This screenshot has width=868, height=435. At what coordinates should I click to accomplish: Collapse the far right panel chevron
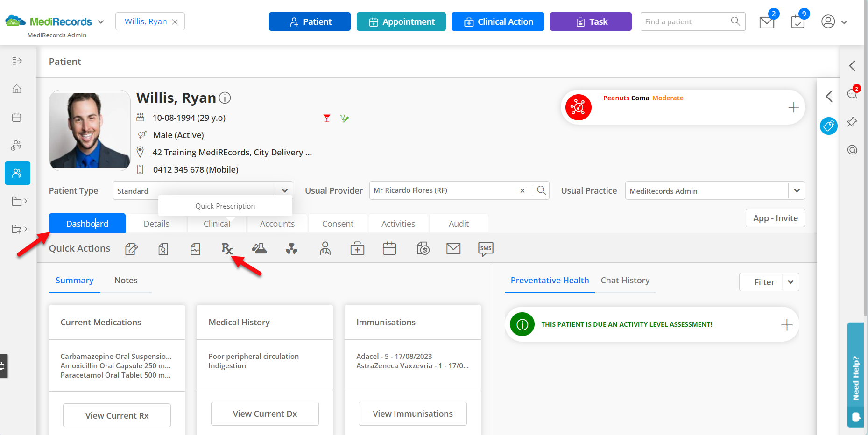(852, 66)
